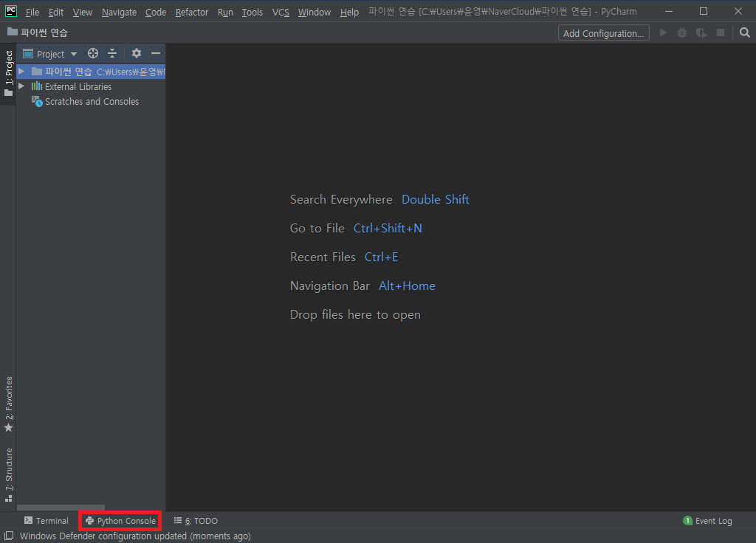Image resolution: width=756 pixels, height=543 pixels.
Task: Click the Stop square icon in toolbar
Action: (721, 32)
